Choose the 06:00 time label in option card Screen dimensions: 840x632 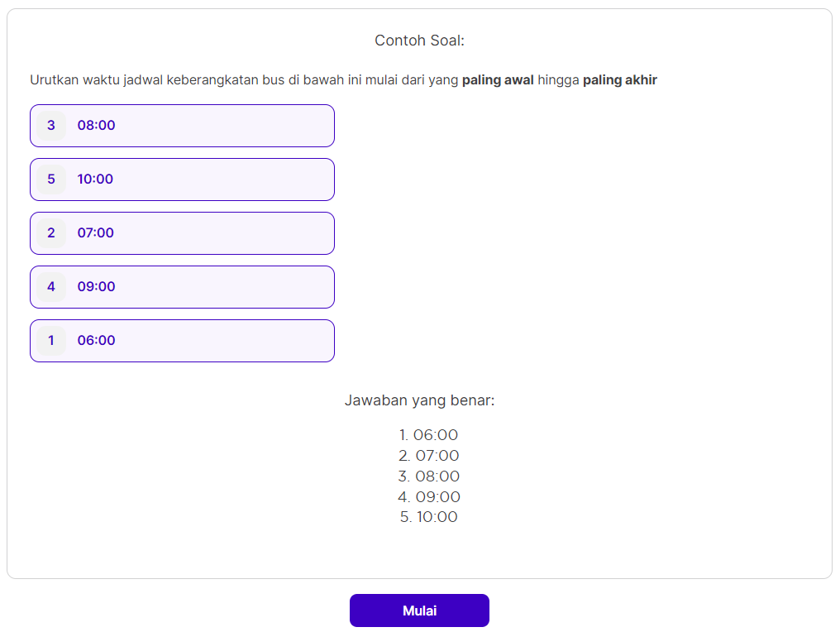pyautogui.click(x=97, y=341)
